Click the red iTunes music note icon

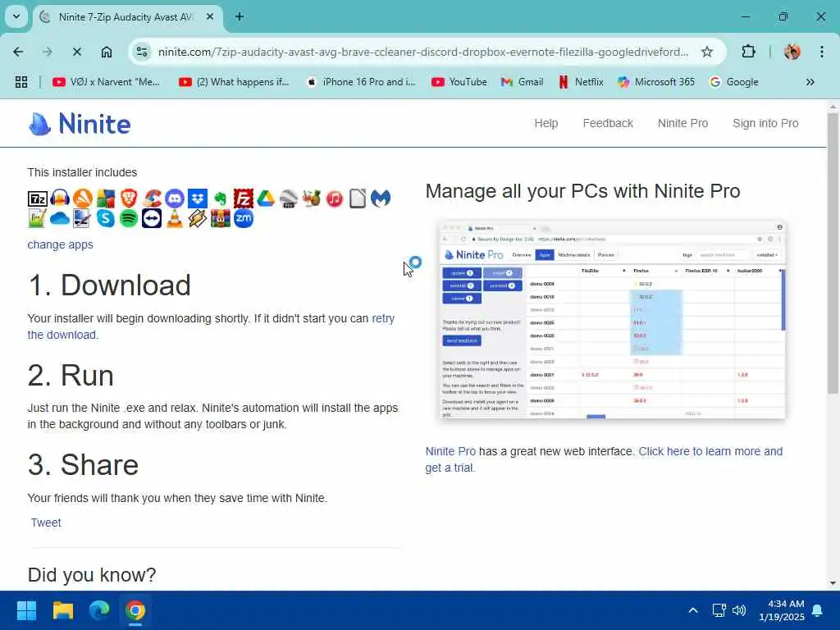(x=335, y=199)
